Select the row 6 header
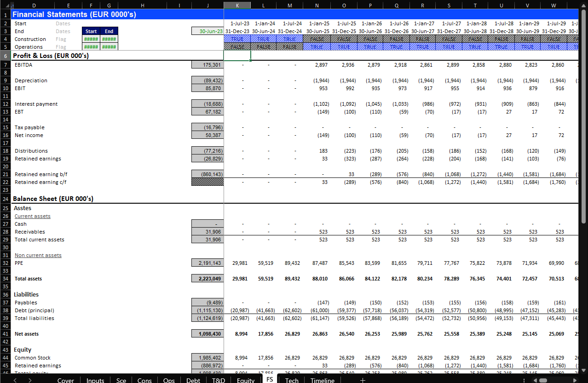The width and height of the screenshot is (588, 383). [5, 55]
